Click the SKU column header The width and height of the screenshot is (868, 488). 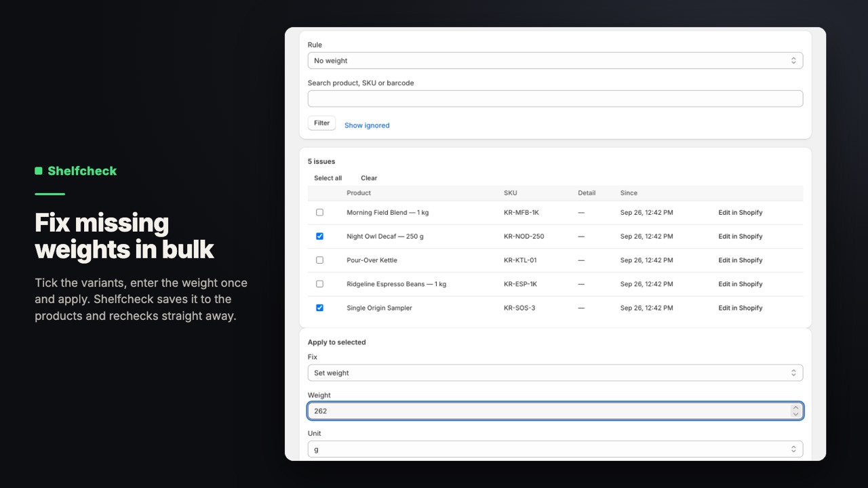[511, 193]
